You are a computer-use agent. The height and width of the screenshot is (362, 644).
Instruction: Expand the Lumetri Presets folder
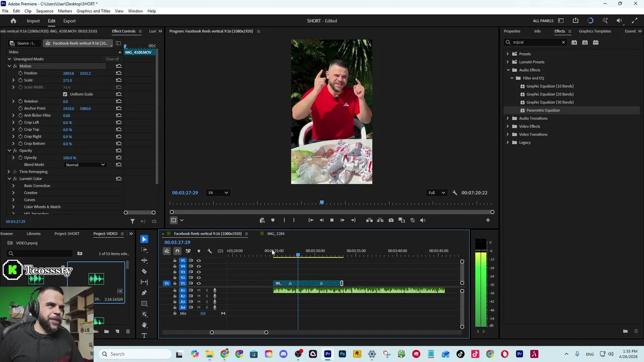click(508, 62)
